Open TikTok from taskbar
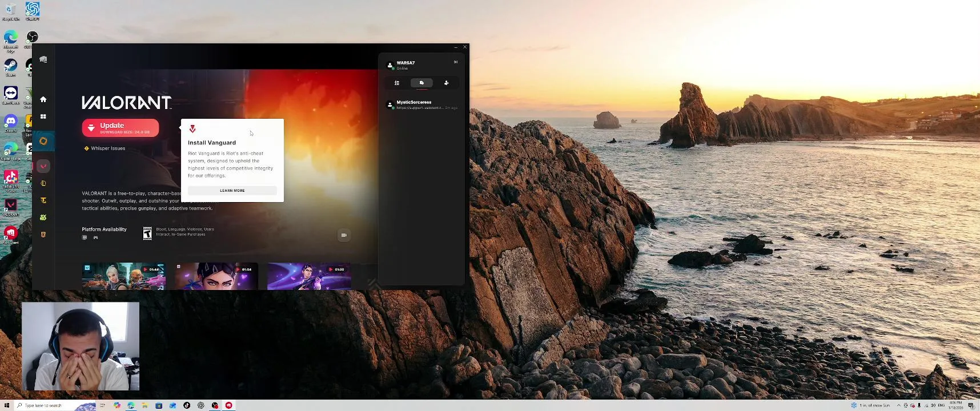 (x=187, y=405)
